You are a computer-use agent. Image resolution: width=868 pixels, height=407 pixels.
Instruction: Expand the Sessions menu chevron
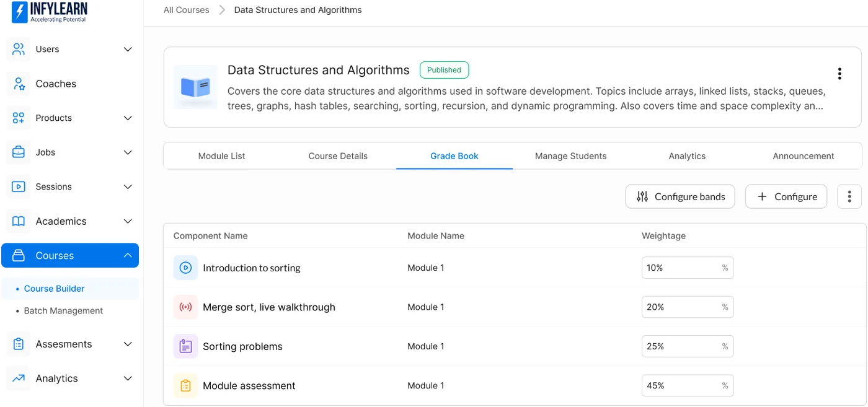tap(128, 186)
